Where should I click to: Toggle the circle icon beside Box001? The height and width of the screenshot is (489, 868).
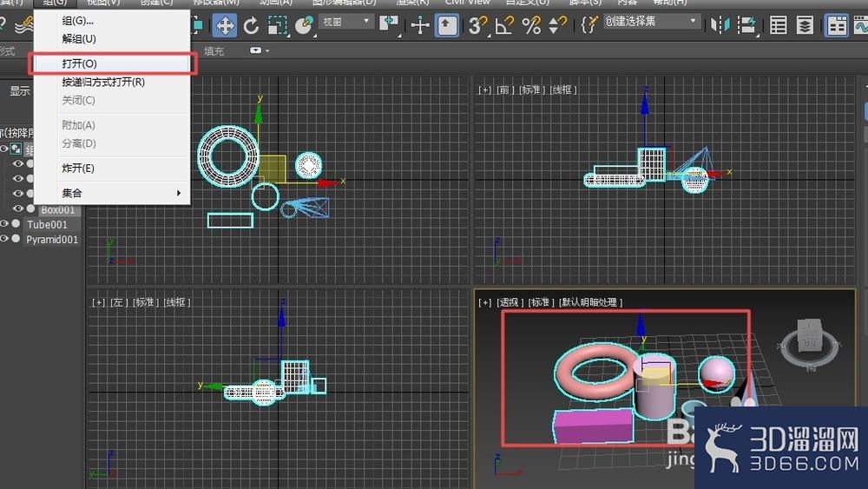pyautogui.click(x=31, y=208)
